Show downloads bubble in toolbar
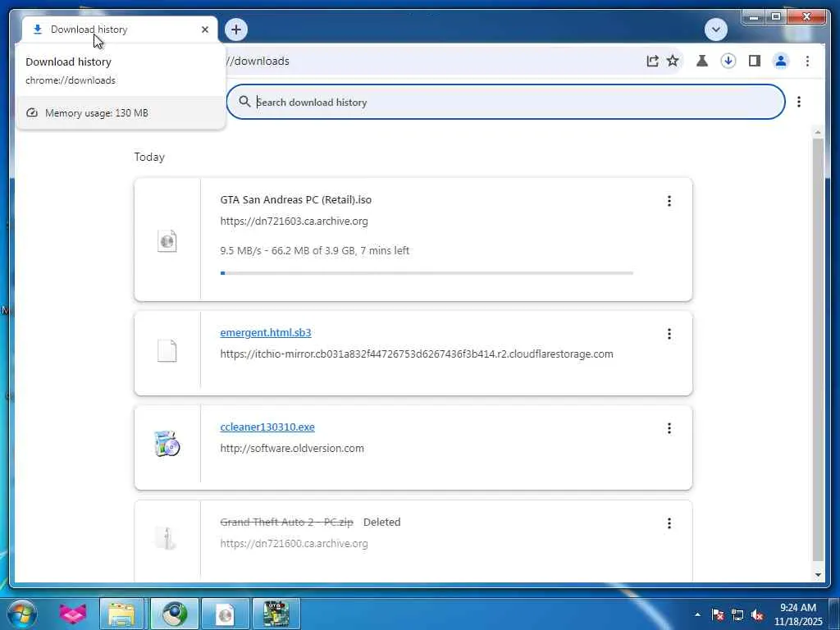Screen dimensions: 840x630 click(728, 61)
